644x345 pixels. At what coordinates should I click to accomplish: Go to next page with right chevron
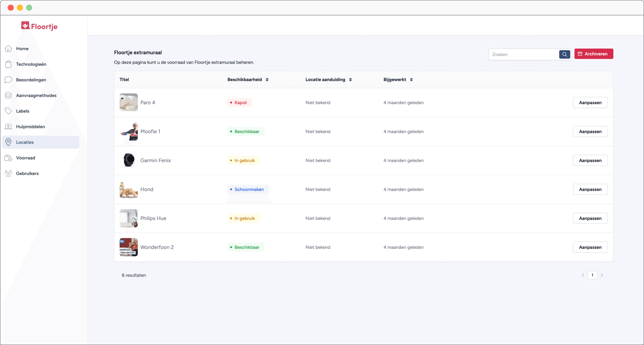point(602,275)
